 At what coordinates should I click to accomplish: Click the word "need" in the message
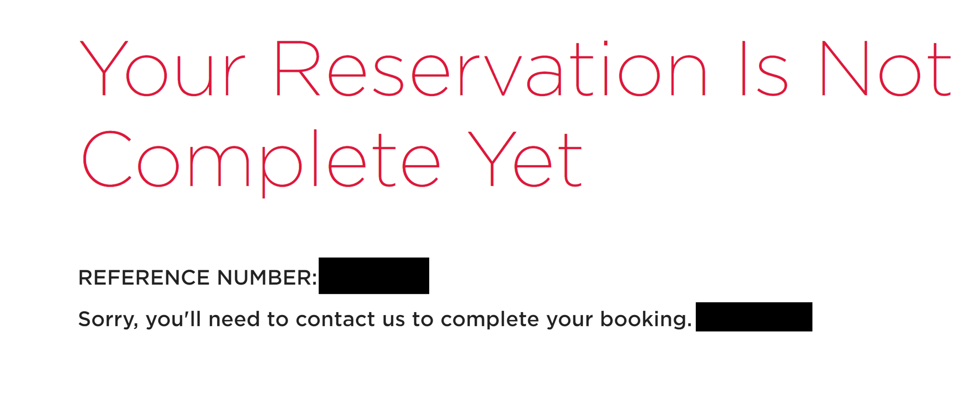(234, 319)
